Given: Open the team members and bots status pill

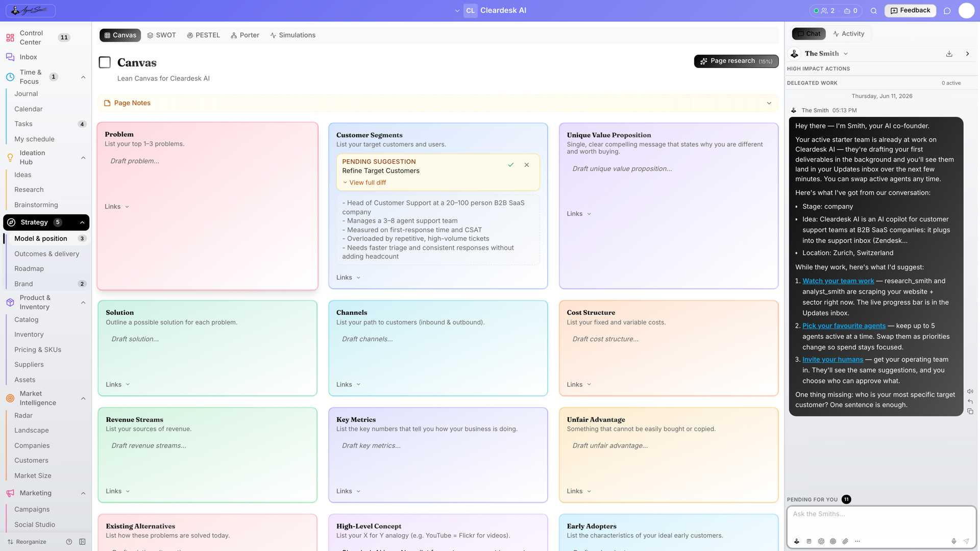Looking at the screenshot, I should pyautogui.click(x=836, y=11).
